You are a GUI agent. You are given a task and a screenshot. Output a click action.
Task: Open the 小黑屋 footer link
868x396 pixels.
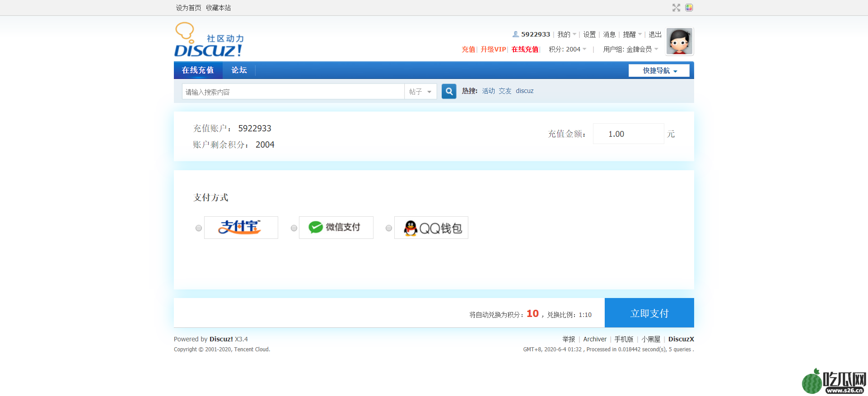(x=651, y=339)
